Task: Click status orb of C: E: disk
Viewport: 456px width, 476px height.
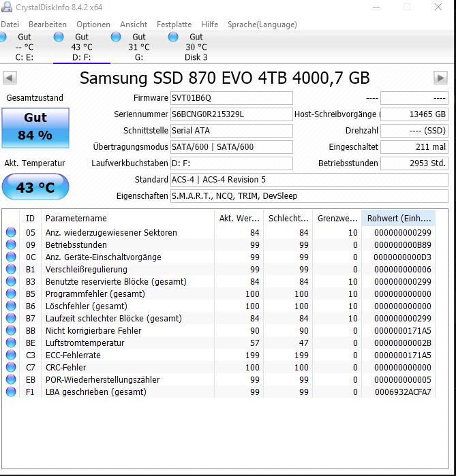Action: tap(3, 37)
